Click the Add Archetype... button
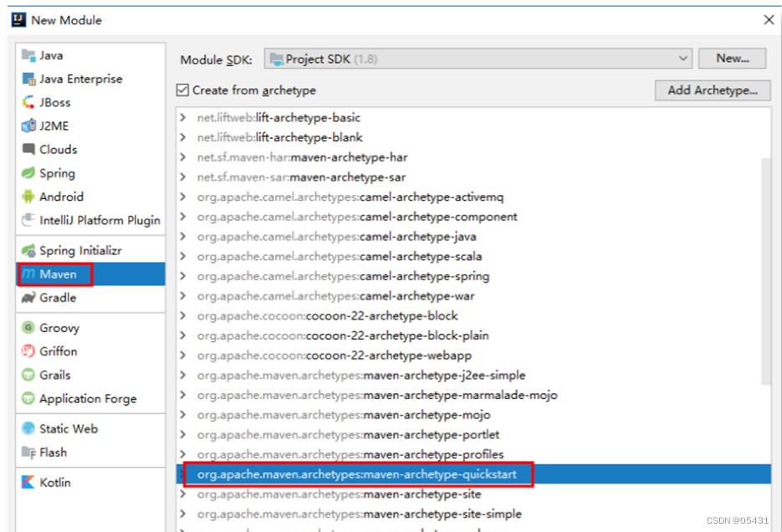782x532 pixels. [x=713, y=90]
